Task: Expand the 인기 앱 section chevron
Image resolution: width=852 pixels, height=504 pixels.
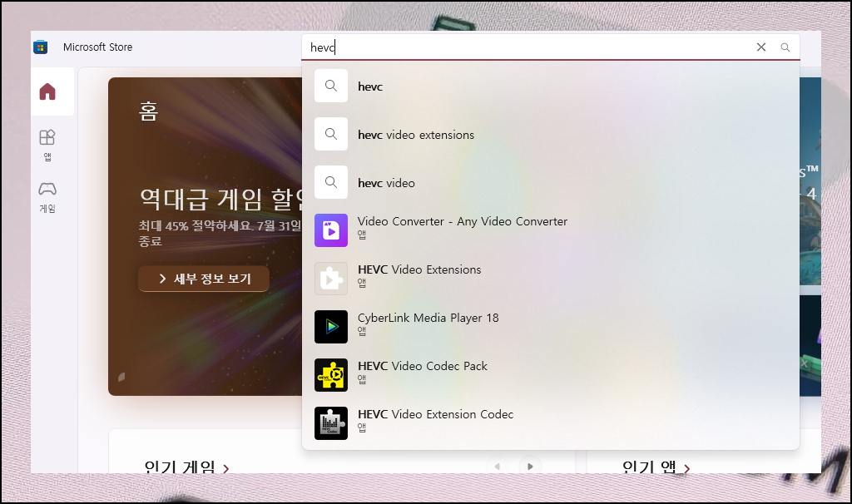Action: [x=686, y=468]
